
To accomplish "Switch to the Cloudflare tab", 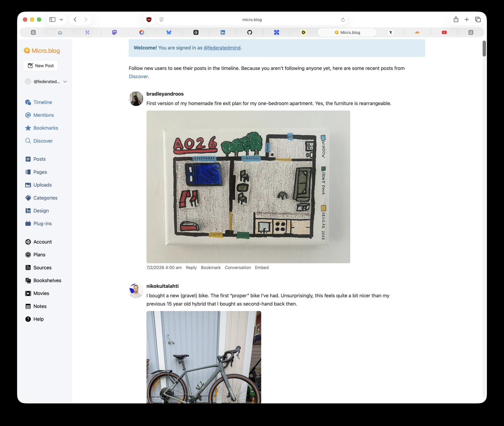I will click(x=417, y=32).
